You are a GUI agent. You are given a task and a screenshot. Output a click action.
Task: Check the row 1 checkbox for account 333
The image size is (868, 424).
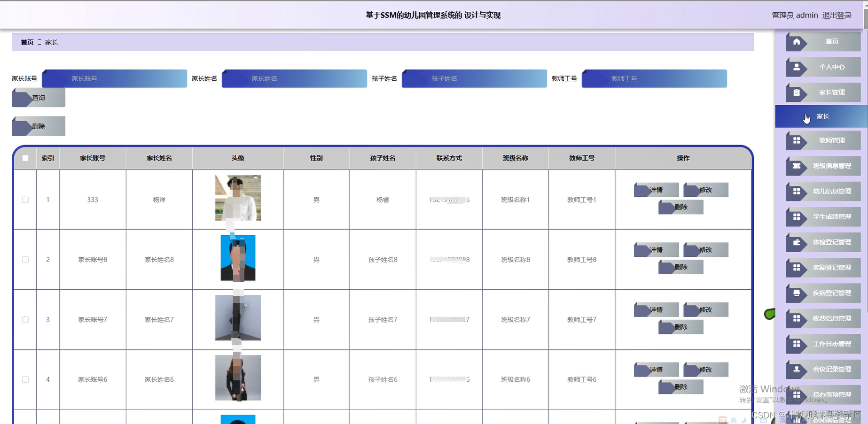click(x=25, y=200)
